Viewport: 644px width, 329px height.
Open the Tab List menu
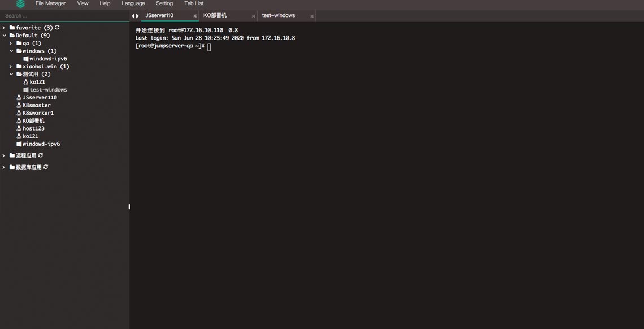[x=193, y=3]
